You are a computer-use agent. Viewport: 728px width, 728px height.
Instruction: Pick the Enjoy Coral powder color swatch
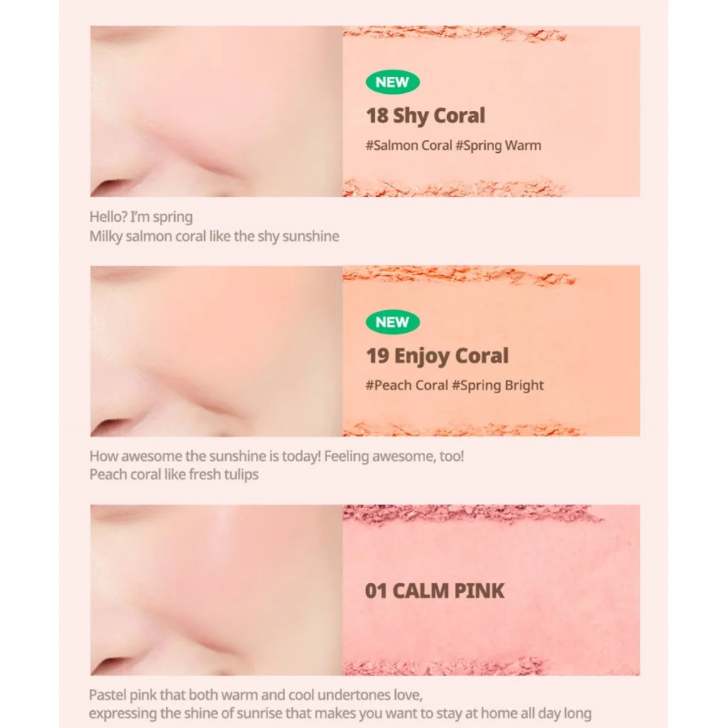pyautogui.click(x=491, y=351)
